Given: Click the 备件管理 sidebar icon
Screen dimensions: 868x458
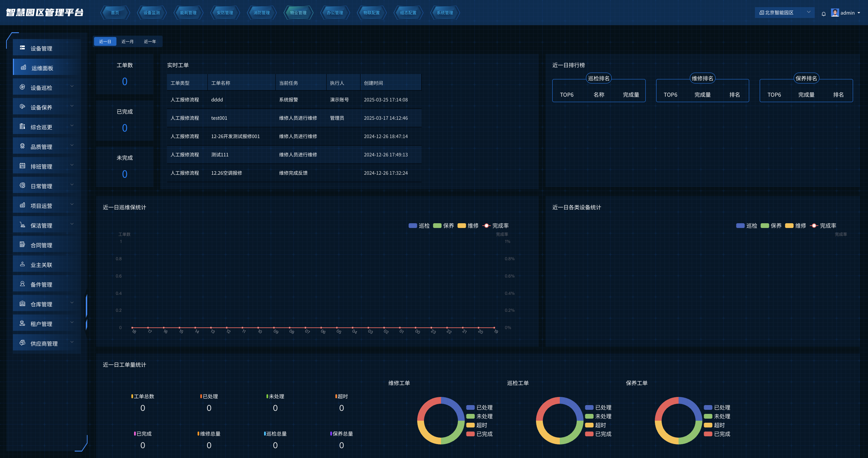Looking at the screenshot, I should [22, 284].
